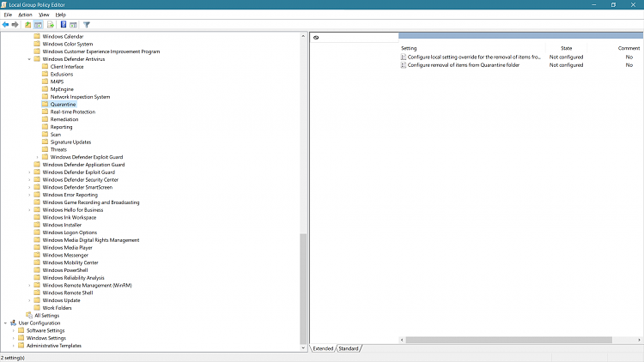Expand Windows Defender SmartScreen node
Image resolution: width=644 pixels, height=362 pixels.
click(29, 187)
